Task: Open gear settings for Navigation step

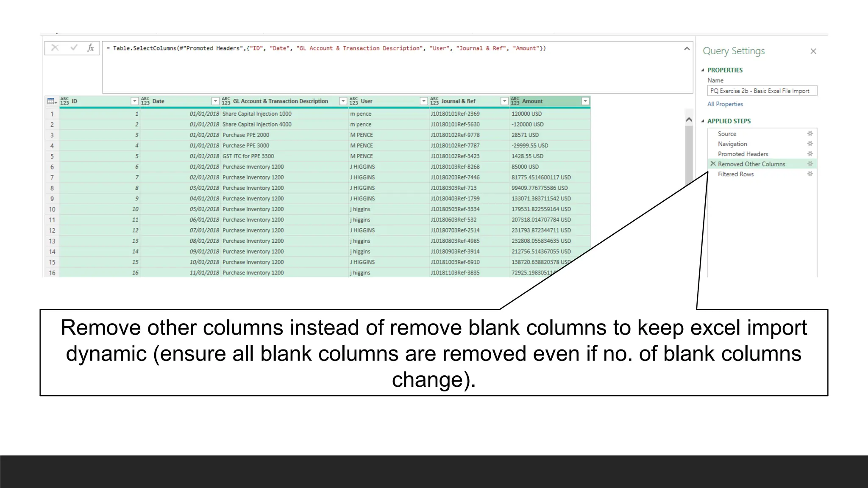Action: pos(810,144)
